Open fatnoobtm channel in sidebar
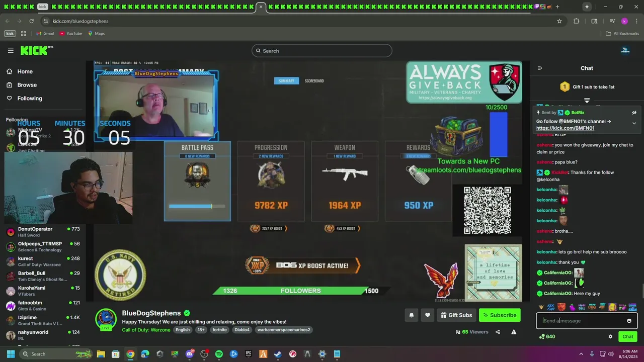 tap(43, 306)
